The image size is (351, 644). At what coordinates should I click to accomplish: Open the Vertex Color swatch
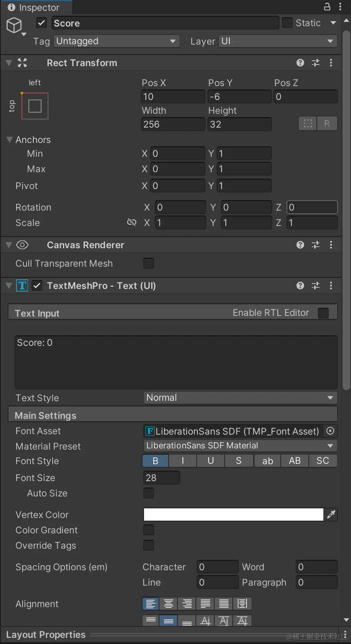[x=233, y=515]
